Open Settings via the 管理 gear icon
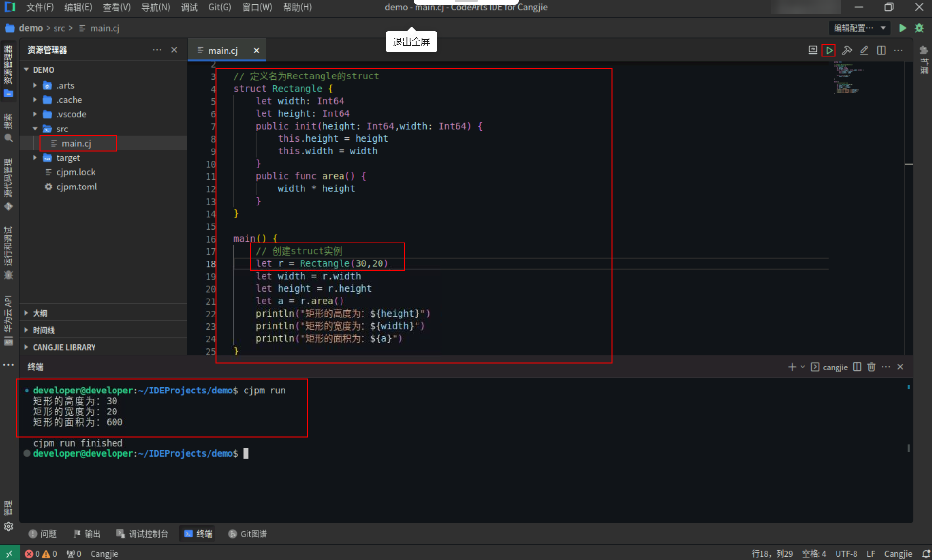 9,526
